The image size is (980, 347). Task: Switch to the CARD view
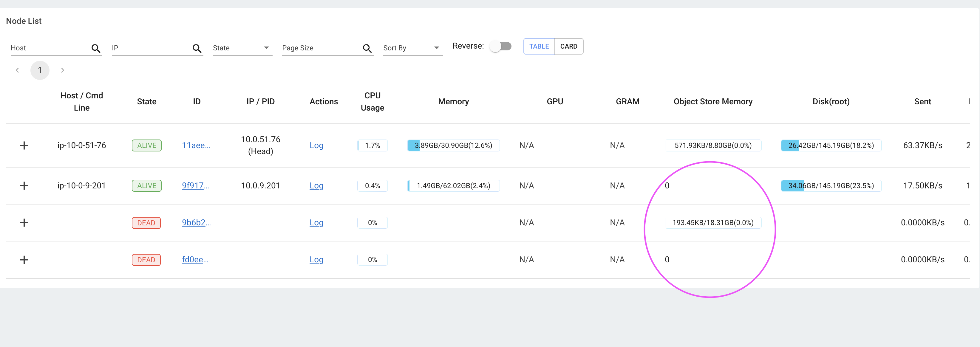click(x=568, y=47)
